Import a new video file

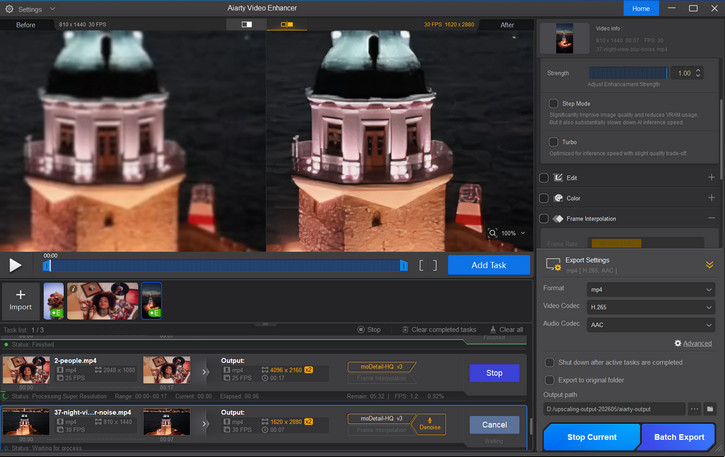(20, 301)
